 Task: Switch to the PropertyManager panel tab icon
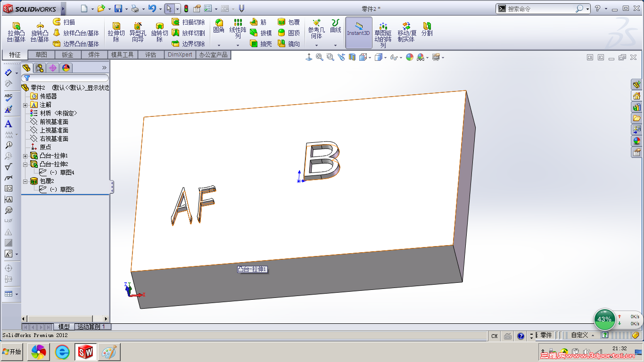(x=40, y=68)
